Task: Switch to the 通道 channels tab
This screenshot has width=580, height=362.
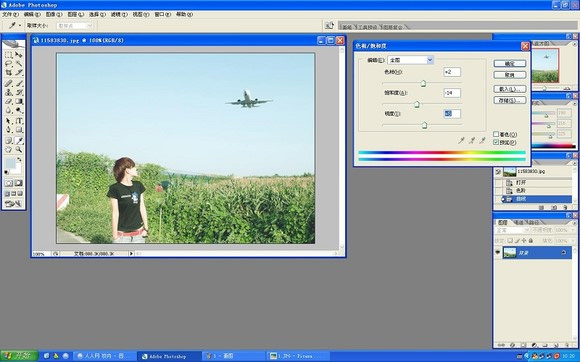Action: click(x=519, y=223)
